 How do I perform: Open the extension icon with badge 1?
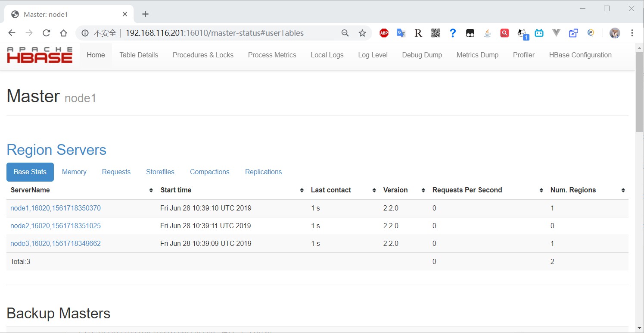pos(523,34)
